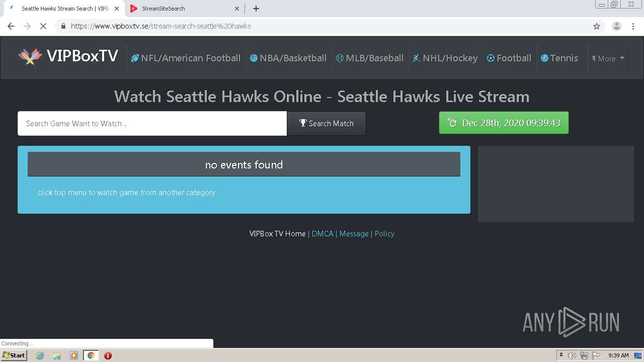The width and height of the screenshot is (644, 362).
Task: Click the red shield taskbar icon
Action: tap(108, 355)
